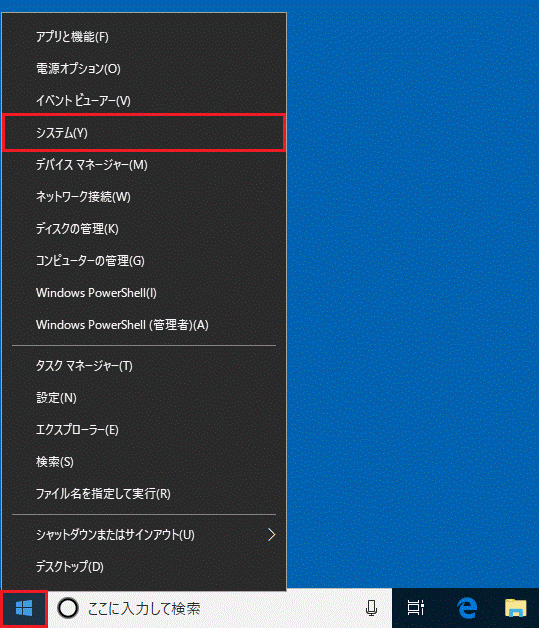Open ディスクの管理(K)
This screenshot has width=539, height=628.
pos(144,229)
